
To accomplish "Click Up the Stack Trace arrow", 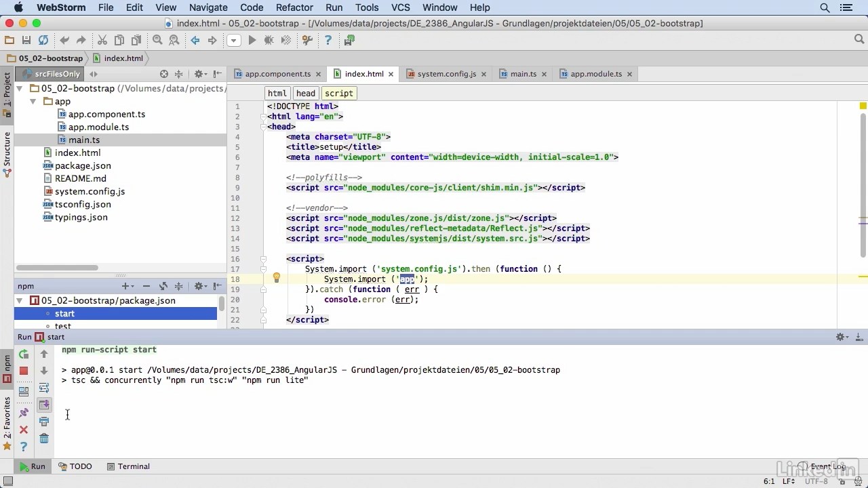I will tap(44, 354).
